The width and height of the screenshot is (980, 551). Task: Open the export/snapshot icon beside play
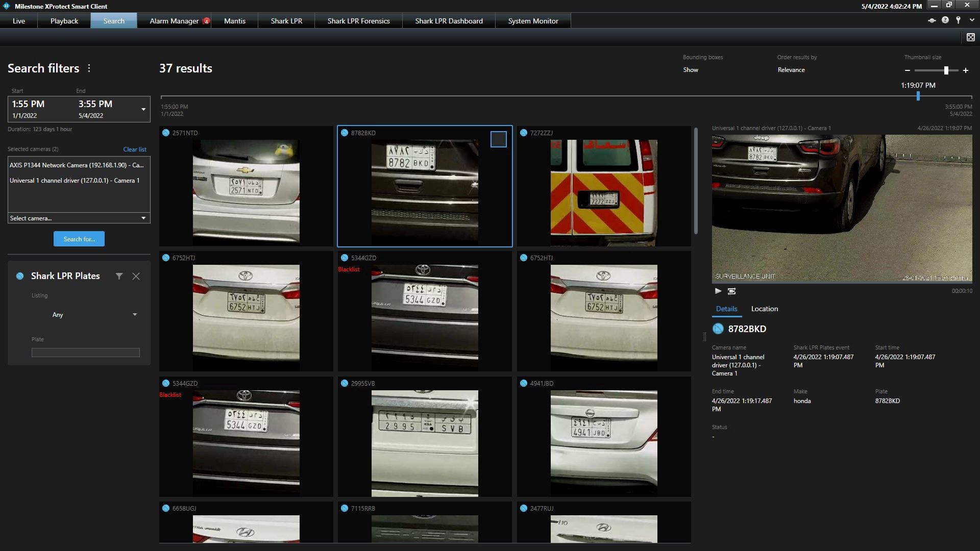pos(731,291)
